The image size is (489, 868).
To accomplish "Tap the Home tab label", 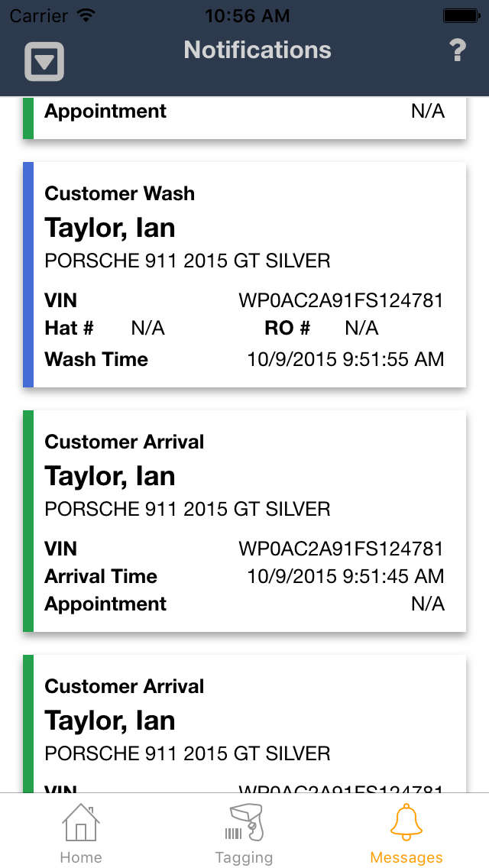I will click(81, 857).
